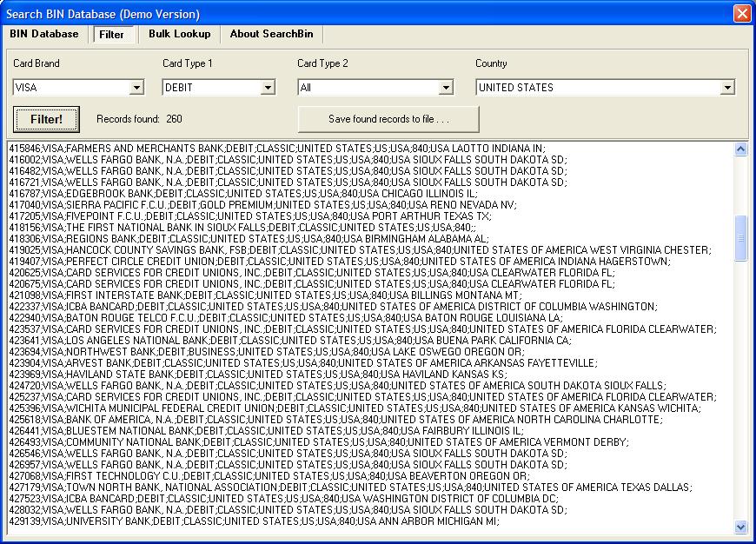The image size is (756, 544).
Task: Select the 425237 Card Services record
Action: (x=363, y=397)
